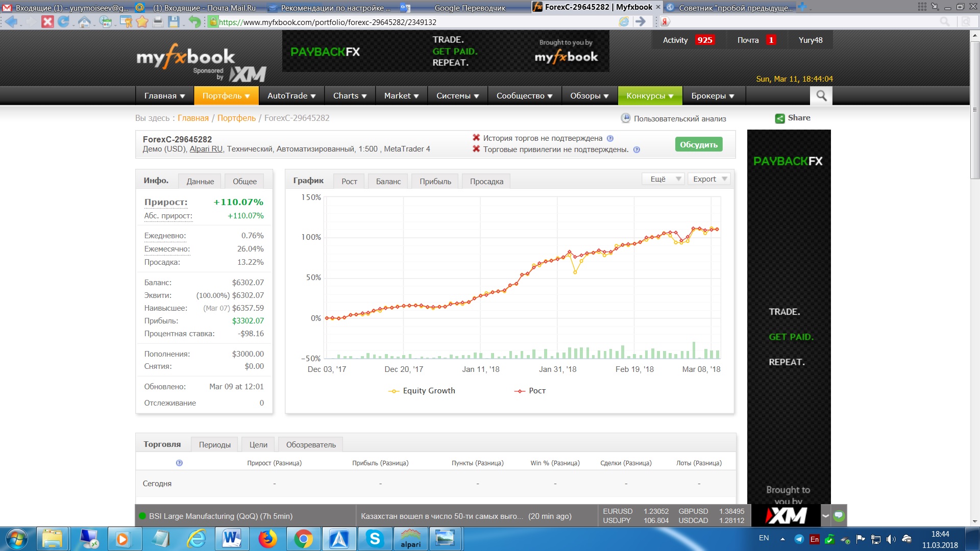This screenshot has width=980, height=551.
Task: Switch to the Данные info tab
Action: (x=200, y=182)
